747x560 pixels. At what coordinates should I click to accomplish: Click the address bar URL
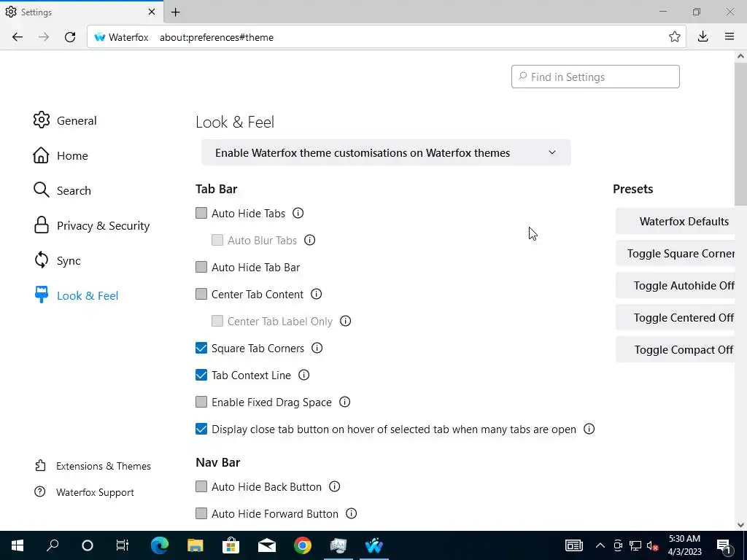coord(216,37)
